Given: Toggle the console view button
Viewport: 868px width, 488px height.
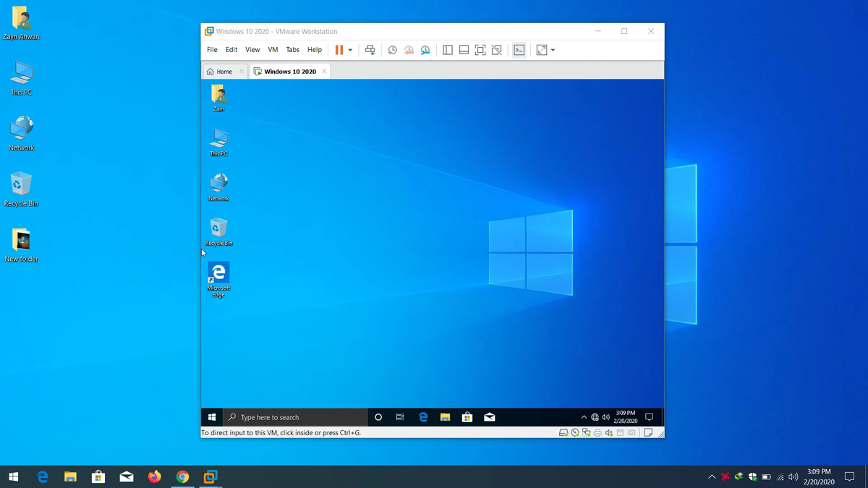Looking at the screenshot, I should point(519,50).
